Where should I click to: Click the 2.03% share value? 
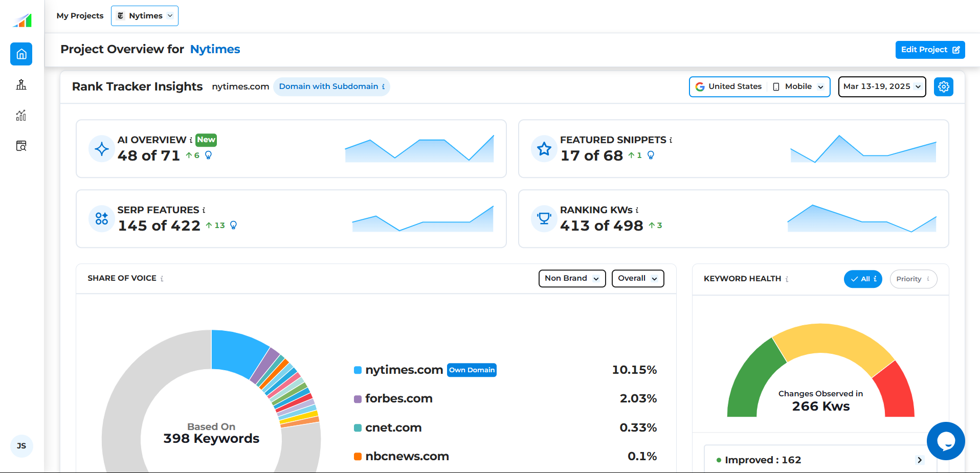638,398
